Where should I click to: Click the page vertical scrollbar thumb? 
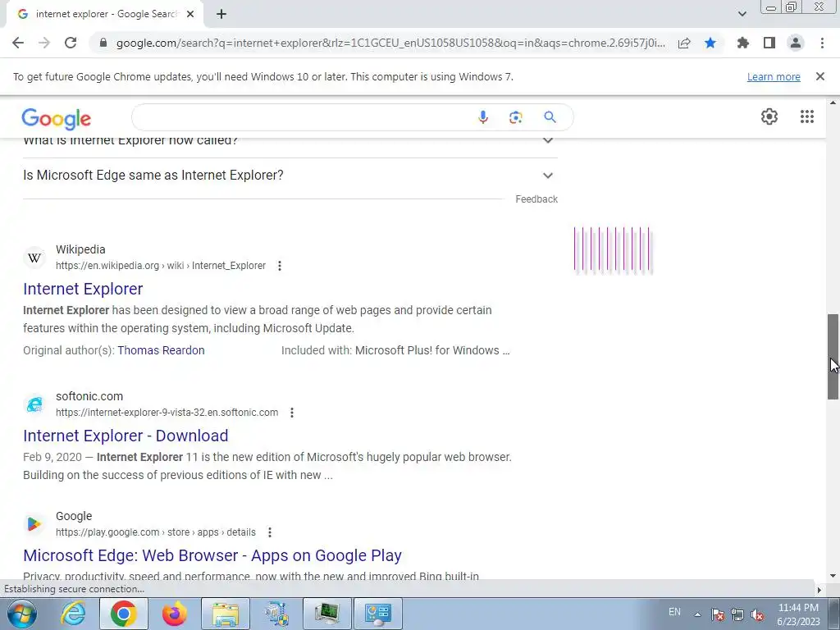[x=833, y=356]
